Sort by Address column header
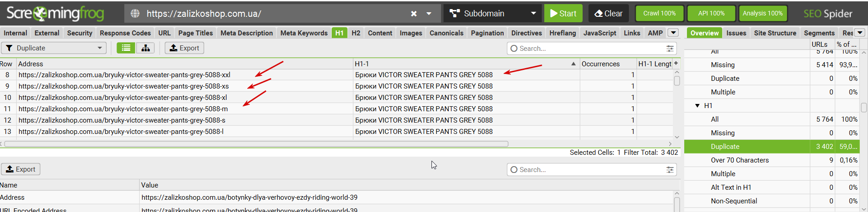 (x=185, y=64)
